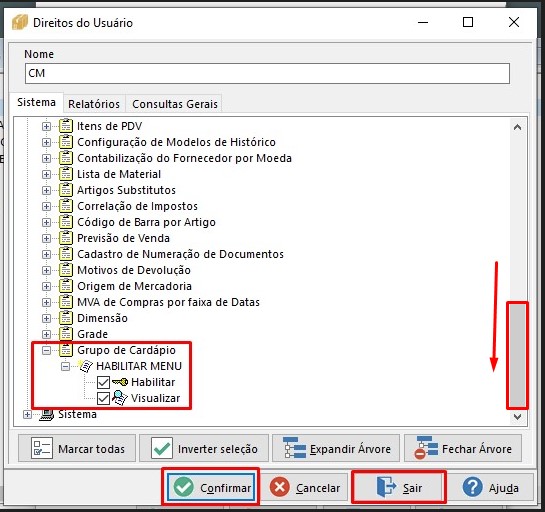
Task: Confirm changes with the Confirmar button
Action: tap(211, 487)
